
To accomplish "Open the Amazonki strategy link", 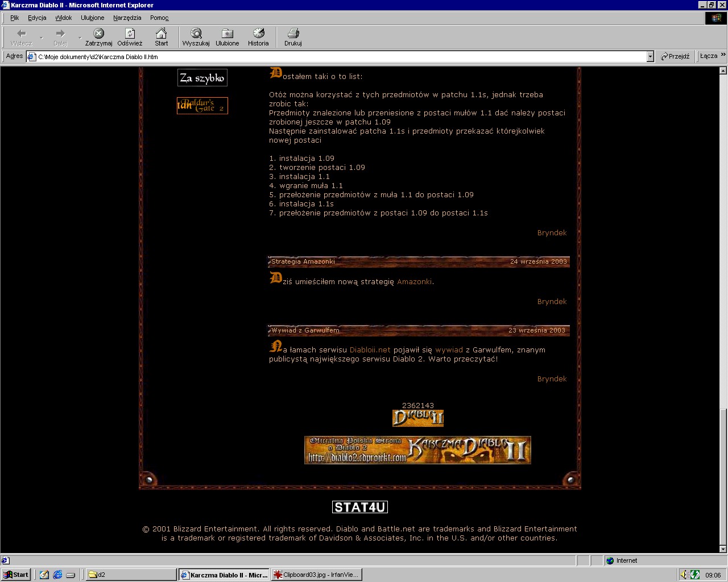I will pyautogui.click(x=414, y=282).
